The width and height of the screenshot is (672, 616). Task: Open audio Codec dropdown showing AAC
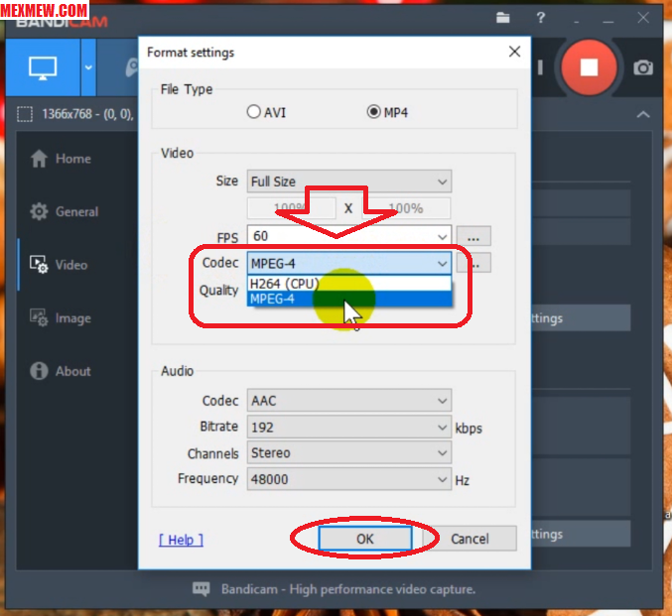click(x=348, y=401)
